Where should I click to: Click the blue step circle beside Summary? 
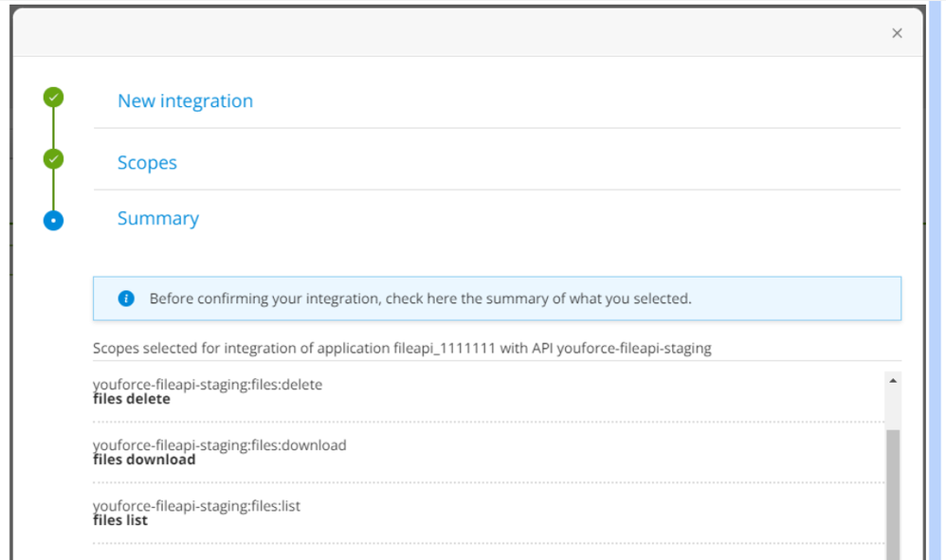click(x=54, y=221)
